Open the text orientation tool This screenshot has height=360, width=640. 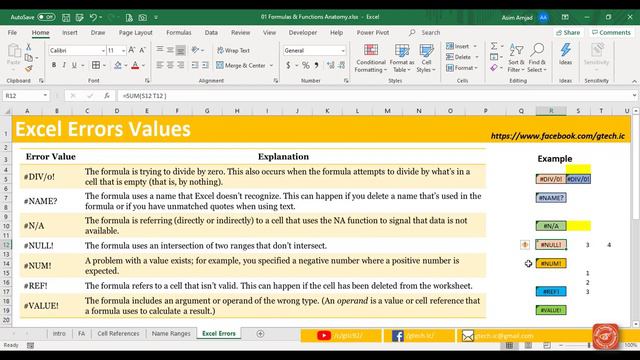[196, 50]
